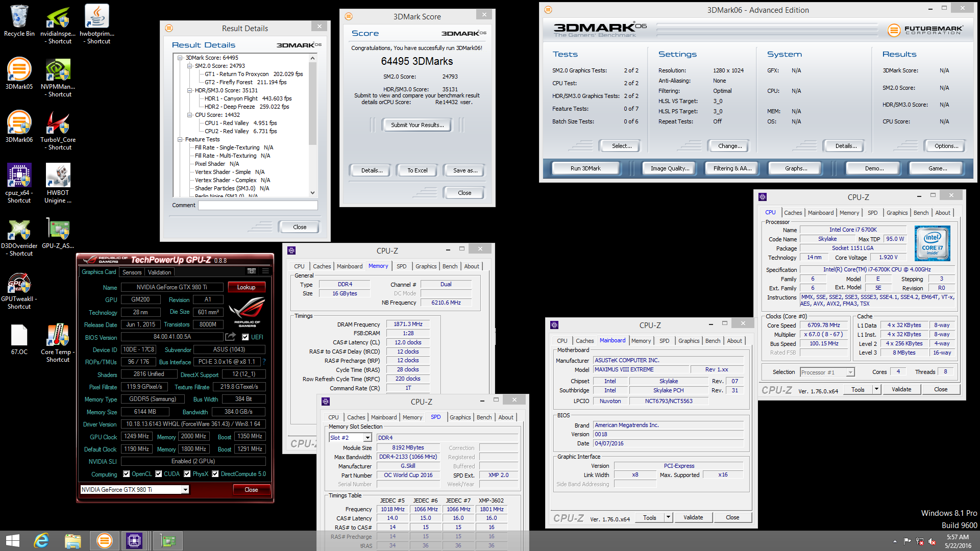Screen dimensions: 980x551
Task: Open the Slot #2 dropdown in CPU-Z SPD
Action: [x=367, y=438]
